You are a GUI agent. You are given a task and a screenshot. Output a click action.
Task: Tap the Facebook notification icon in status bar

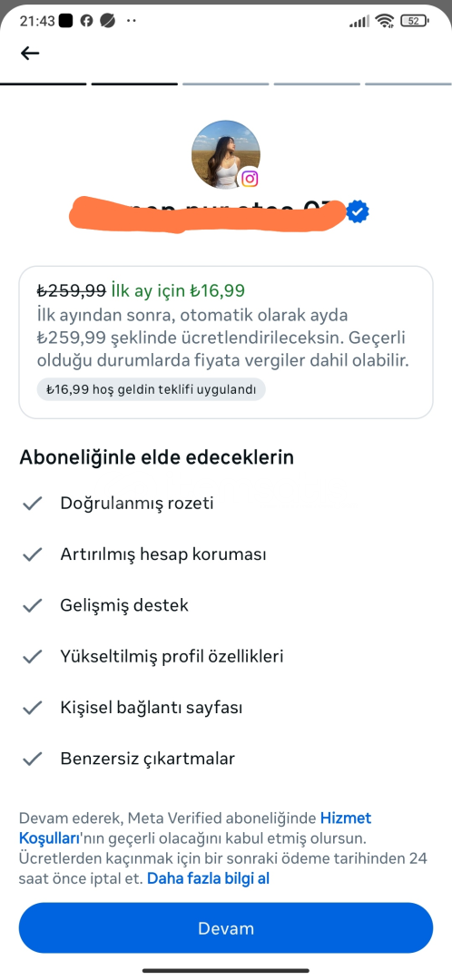(87, 21)
